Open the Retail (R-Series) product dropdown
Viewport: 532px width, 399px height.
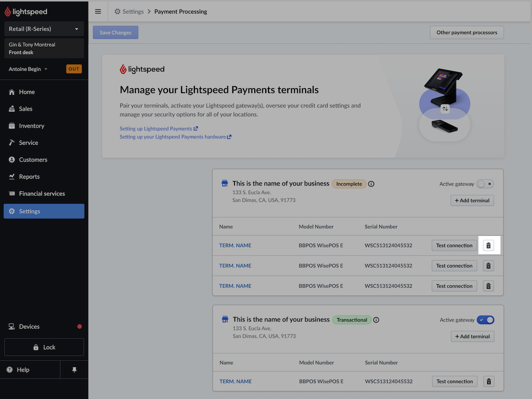[x=44, y=29]
